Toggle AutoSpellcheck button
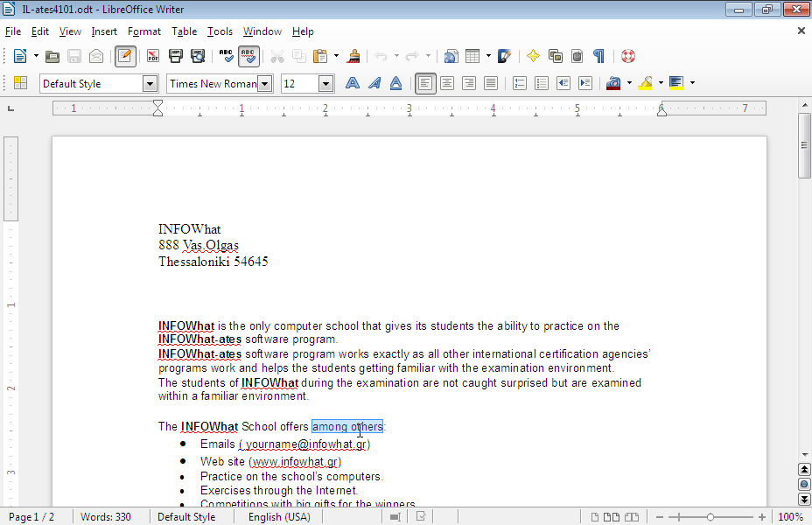The height and width of the screenshot is (525, 812). pos(248,56)
